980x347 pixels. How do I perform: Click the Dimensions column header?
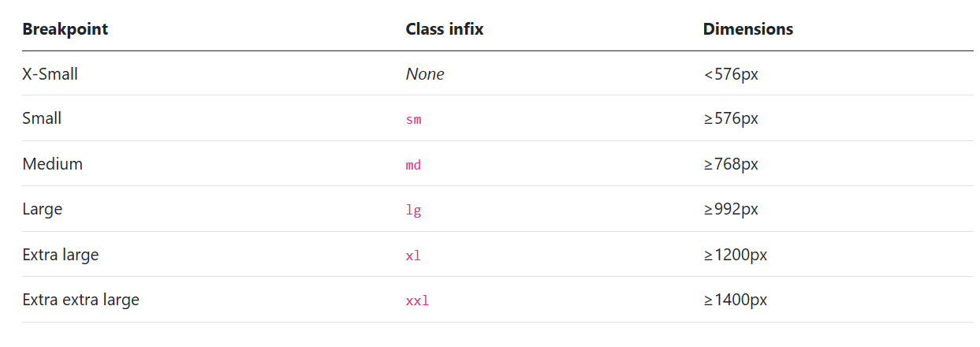pyautogui.click(x=747, y=29)
